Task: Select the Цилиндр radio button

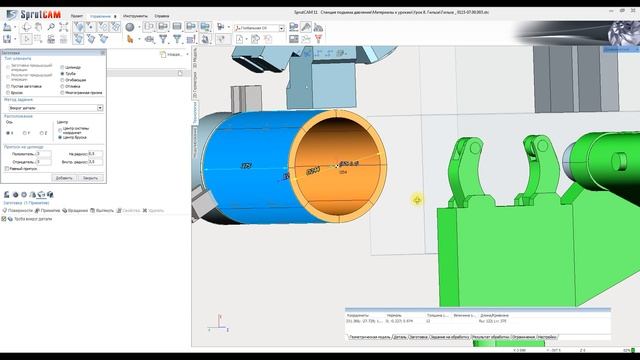Action: [x=62, y=67]
